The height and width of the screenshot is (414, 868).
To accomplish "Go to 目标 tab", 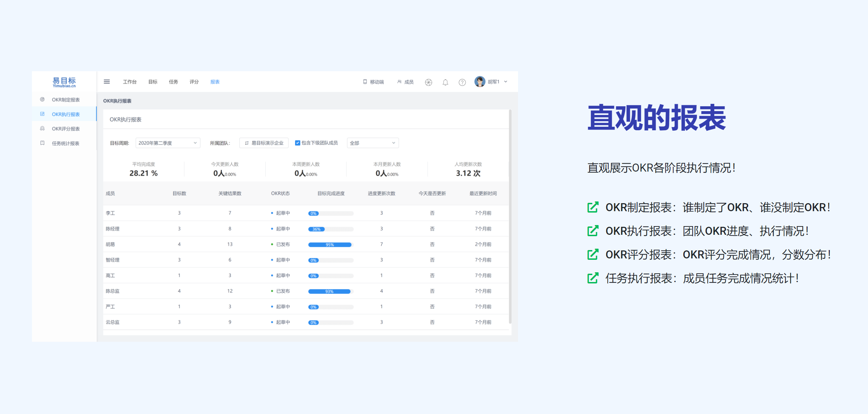I will 153,82.
